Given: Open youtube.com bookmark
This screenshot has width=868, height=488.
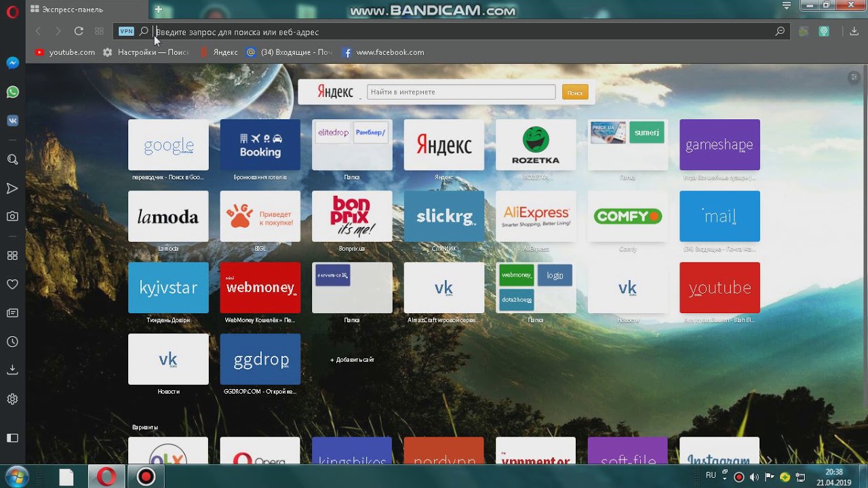Looking at the screenshot, I should click(64, 52).
